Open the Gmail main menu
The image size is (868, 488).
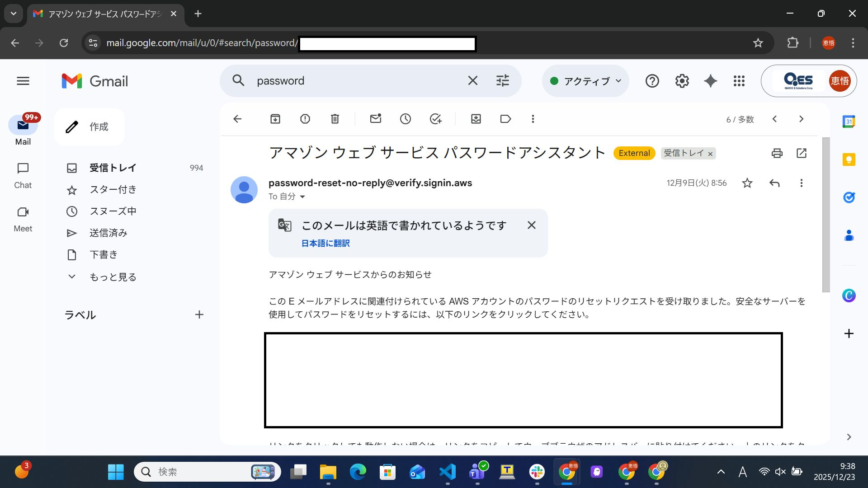(23, 81)
